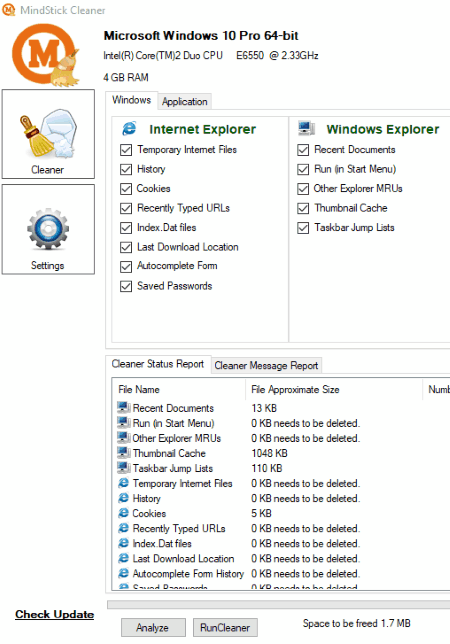The height and width of the screenshot is (644, 450).
Task: Click the RunCleaner button
Action: 225,628
